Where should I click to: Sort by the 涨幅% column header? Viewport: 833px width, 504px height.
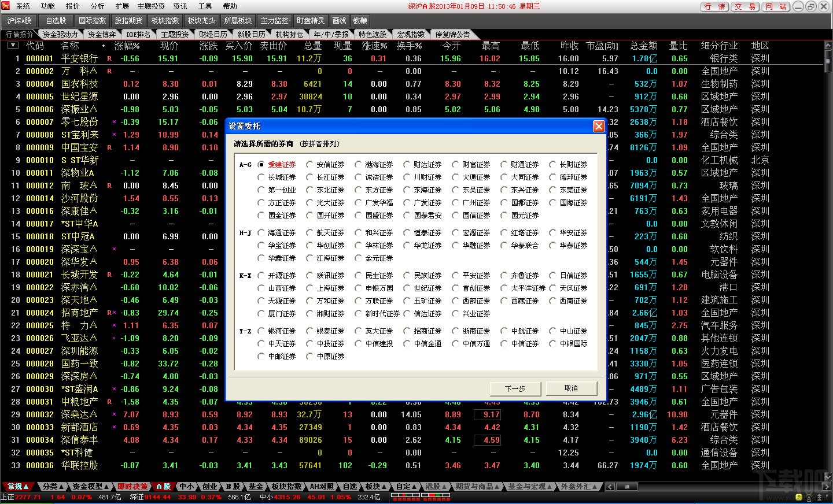[x=127, y=46]
